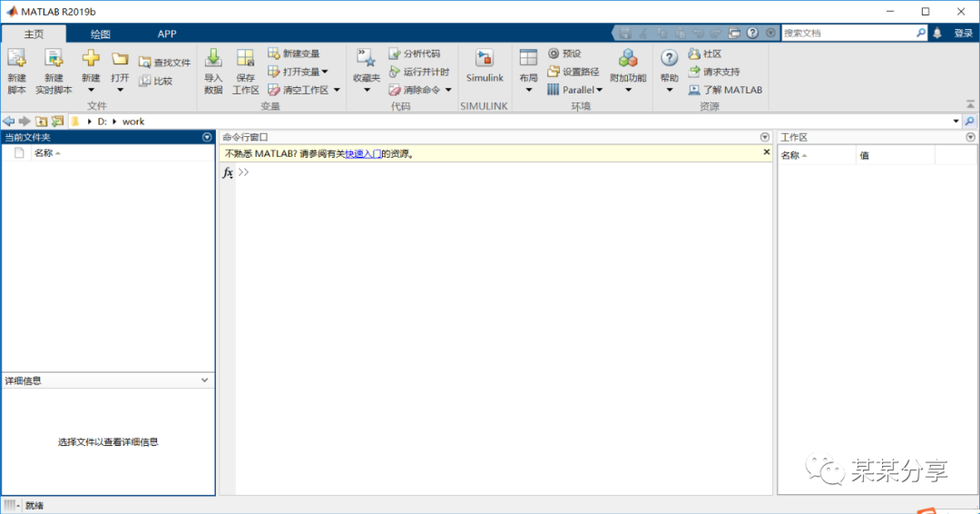Click the 新建脚本 (New Script) icon
Screen dimensions: 980x514
[x=17, y=58]
